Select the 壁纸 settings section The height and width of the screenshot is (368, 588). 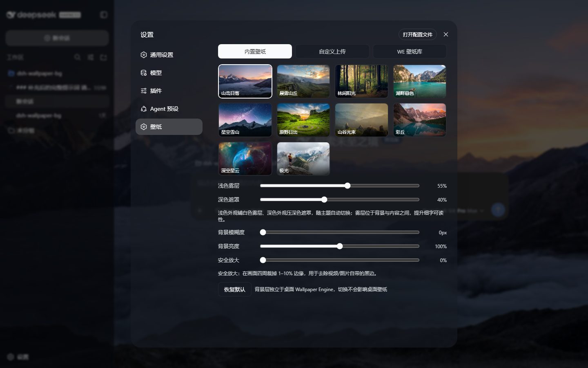click(x=169, y=127)
